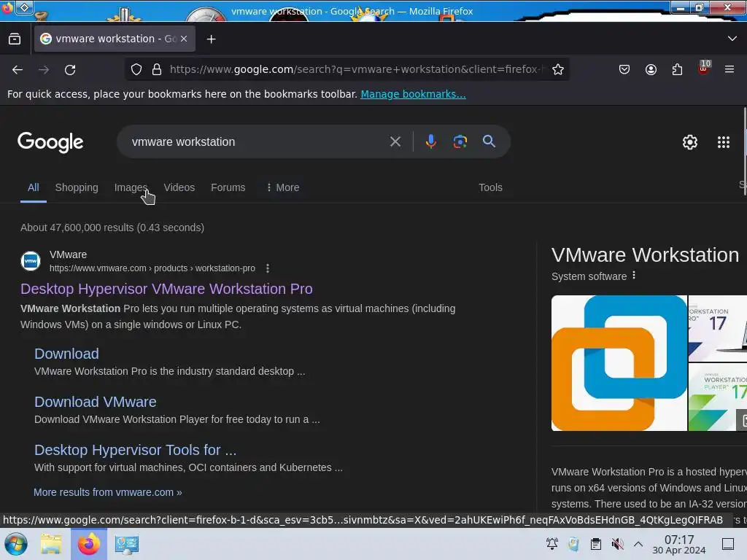This screenshot has height=560, width=747.
Task: Reload the current page
Action: pyautogui.click(x=70, y=70)
